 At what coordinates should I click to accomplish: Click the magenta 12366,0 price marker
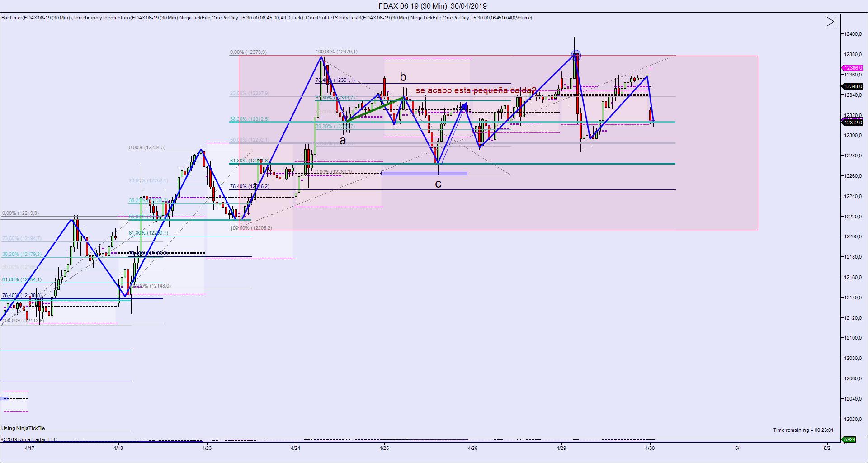point(852,68)
